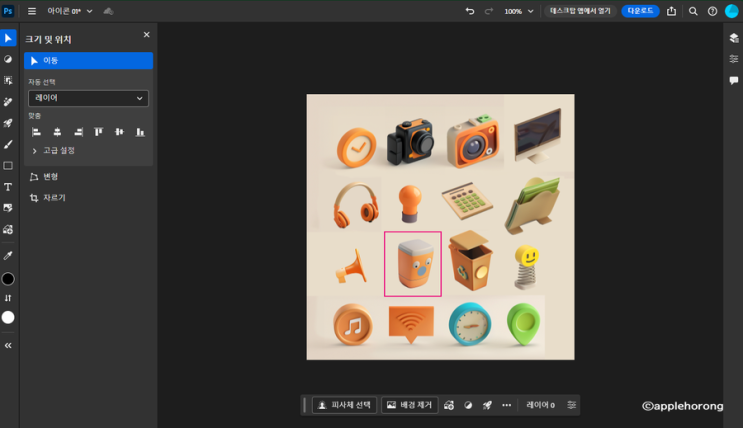
Task: Align left edges
Action: coord(36,132)
